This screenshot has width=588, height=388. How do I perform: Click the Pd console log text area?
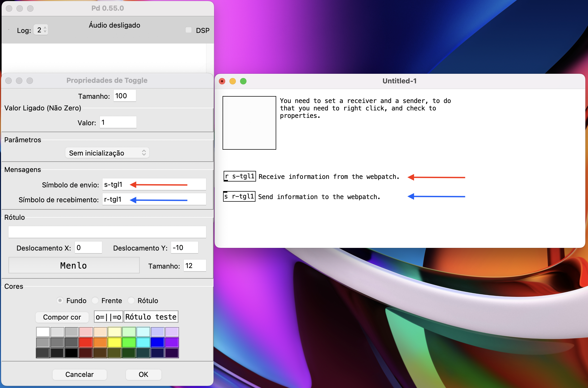[x=104, y=58]
